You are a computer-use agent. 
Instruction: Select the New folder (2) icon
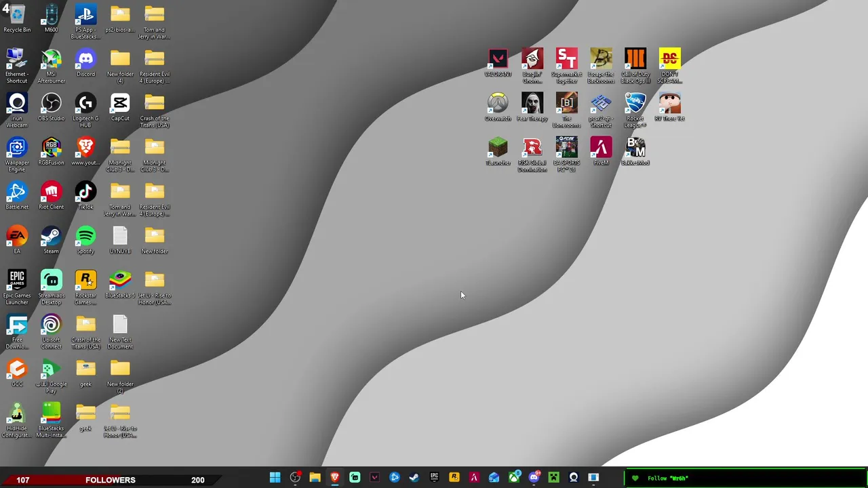point(120,376)
